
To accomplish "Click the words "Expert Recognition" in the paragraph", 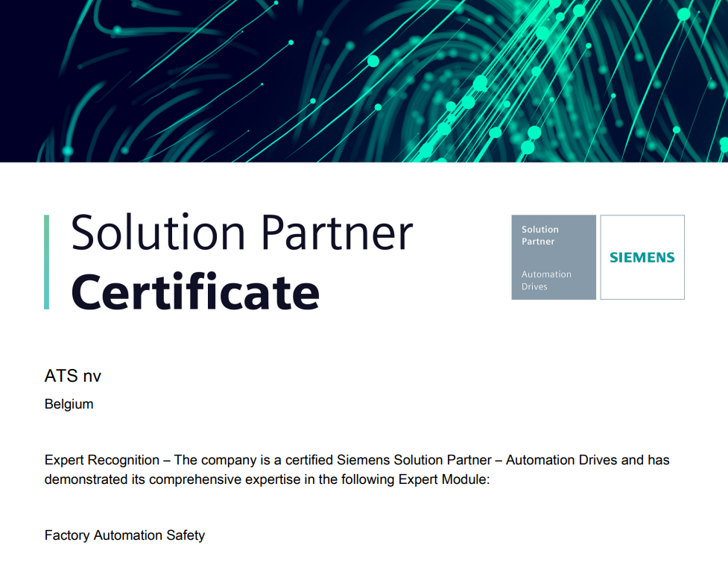I will coord(101,460).
